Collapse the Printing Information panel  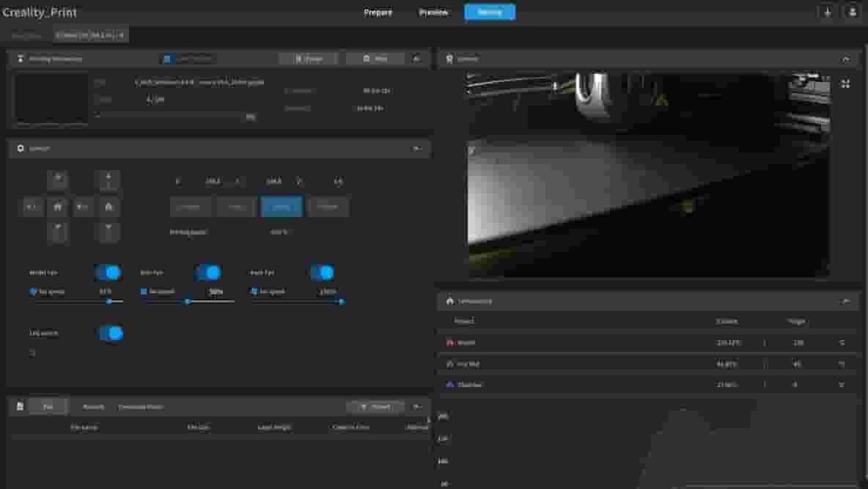pyautogui.click(x=416, y=59)
